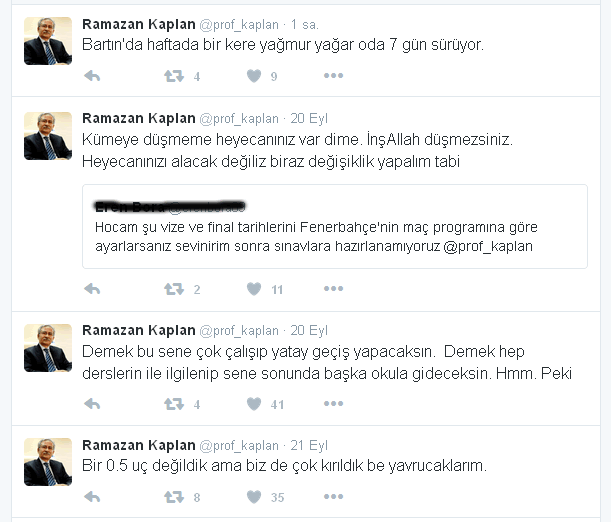Open @prof_kaplan handle in first tweet
Viewport: 611px width, 522px height.
pyautogui.click(x=239, y=25)
